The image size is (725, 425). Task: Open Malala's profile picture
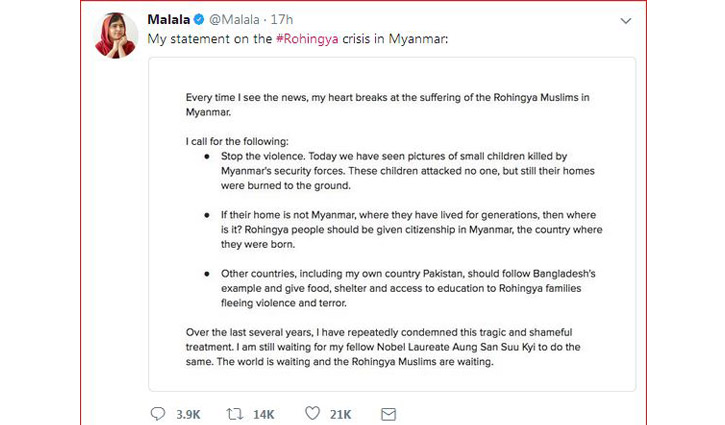click(x=115, y=35)
